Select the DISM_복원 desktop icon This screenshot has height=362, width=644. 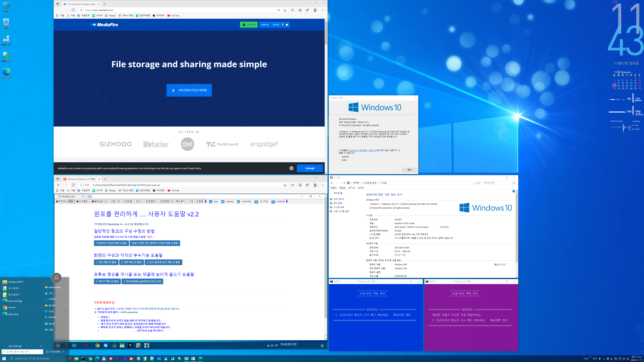[6, 56]
